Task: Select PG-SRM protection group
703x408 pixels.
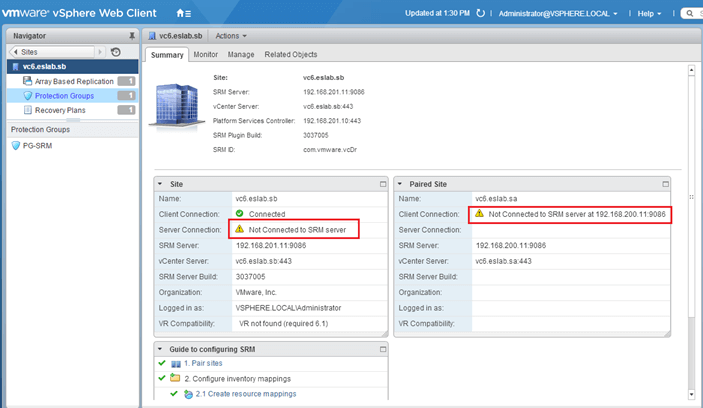Action: (x=36, y=146)
